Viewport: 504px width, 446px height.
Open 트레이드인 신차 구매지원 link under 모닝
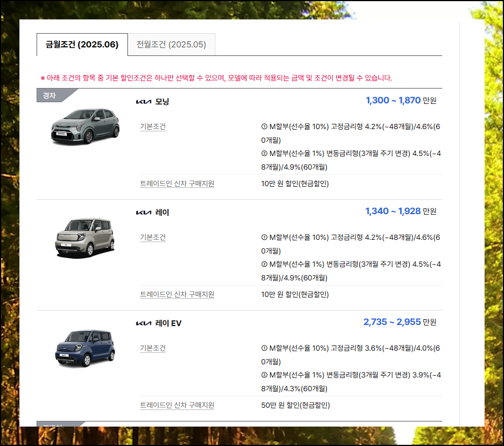(x=177, y=184)
